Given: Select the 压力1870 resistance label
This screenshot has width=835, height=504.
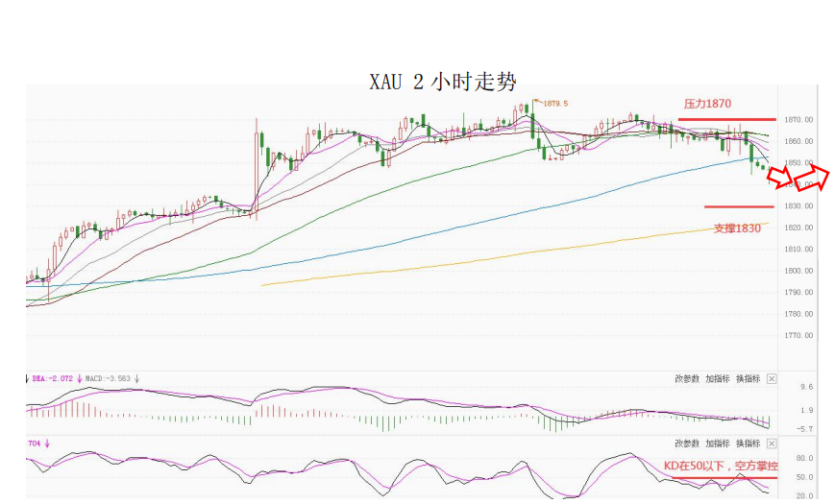Looking at the screenshot, I should click(708, 104).
